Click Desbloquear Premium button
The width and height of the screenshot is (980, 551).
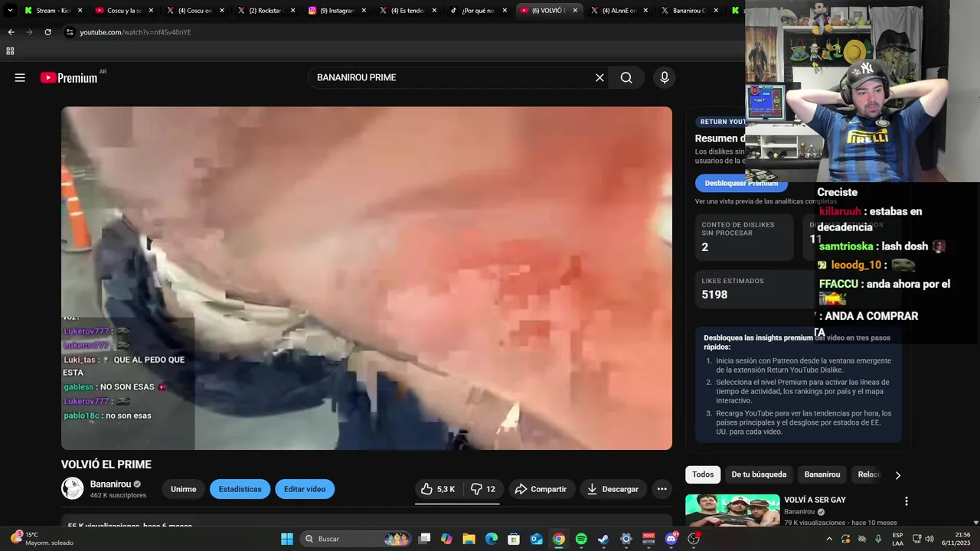[741, 183]
